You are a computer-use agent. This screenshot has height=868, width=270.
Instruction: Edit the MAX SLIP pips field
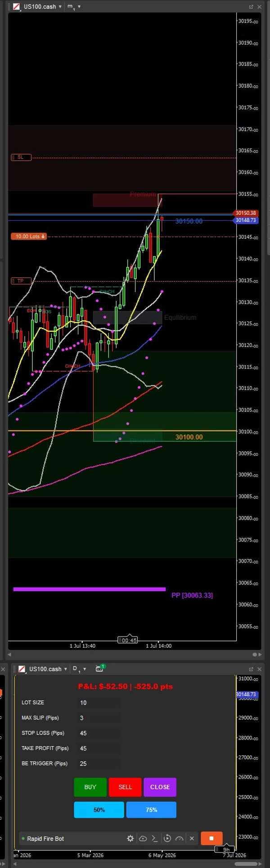(x=99, y=718)
